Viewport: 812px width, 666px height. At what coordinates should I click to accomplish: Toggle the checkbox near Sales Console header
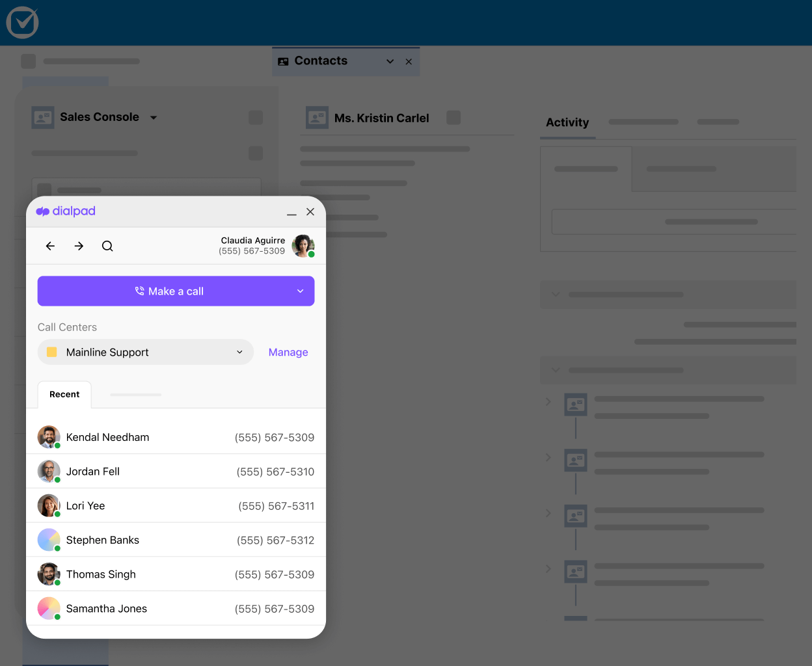pyautogui.click(x=255, y=117)
